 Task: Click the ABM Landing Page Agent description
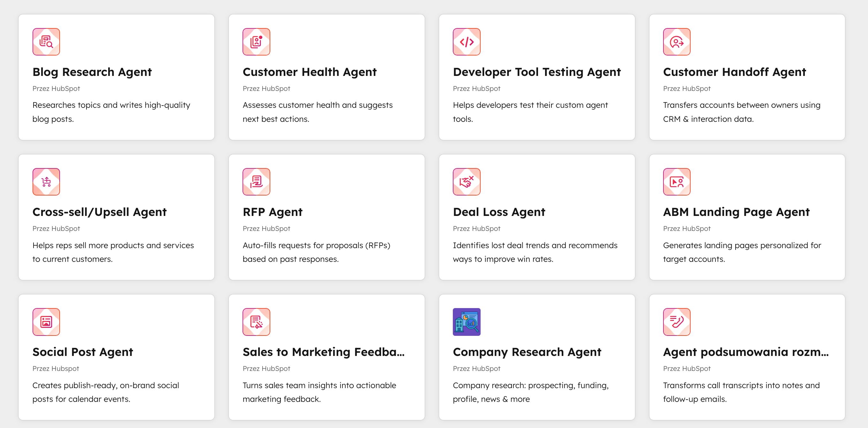click(742, 252)
